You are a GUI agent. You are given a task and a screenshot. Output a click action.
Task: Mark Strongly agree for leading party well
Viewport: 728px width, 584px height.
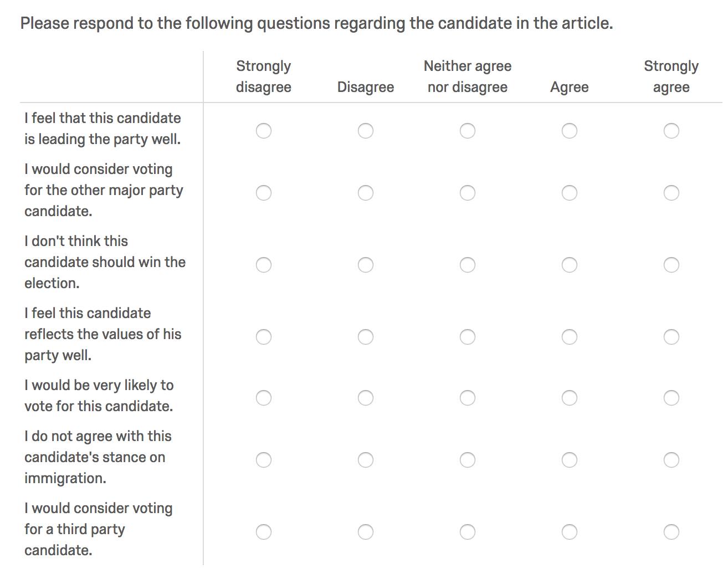[x=671, y=131]
